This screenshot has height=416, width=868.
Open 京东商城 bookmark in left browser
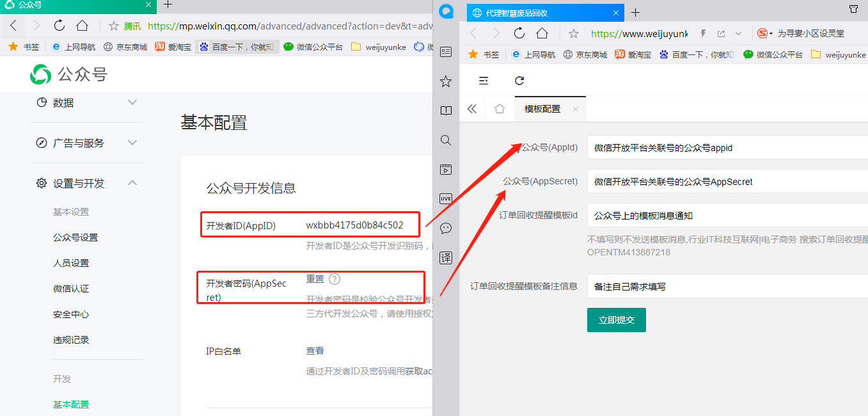[x=125, y=47]
